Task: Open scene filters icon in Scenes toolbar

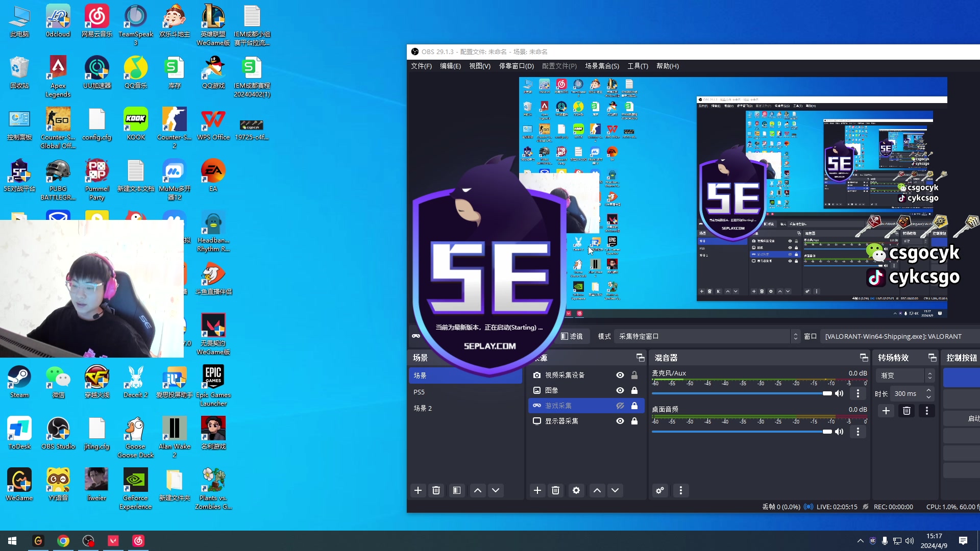Action: tap(457, 490)
